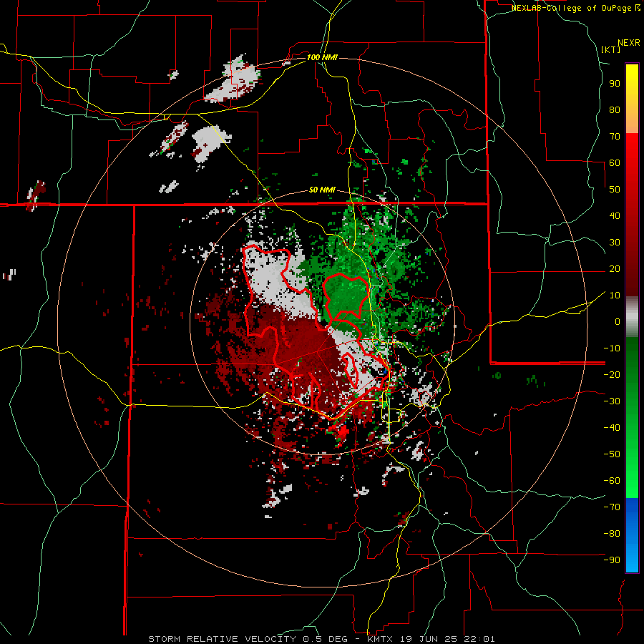Click the 19 JUN 25 date text

point(430,639)
